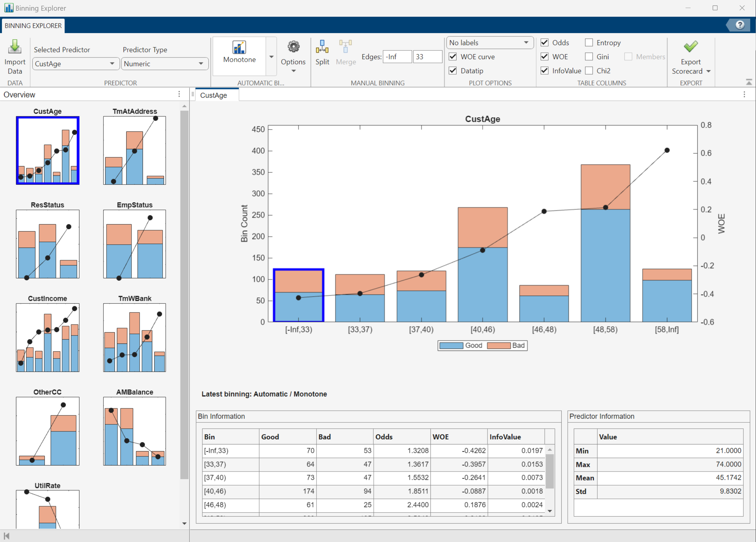Click the Binning Explorer app icon in title bar
The height and width of the screenshot is (542, 756).
[9, 8]
